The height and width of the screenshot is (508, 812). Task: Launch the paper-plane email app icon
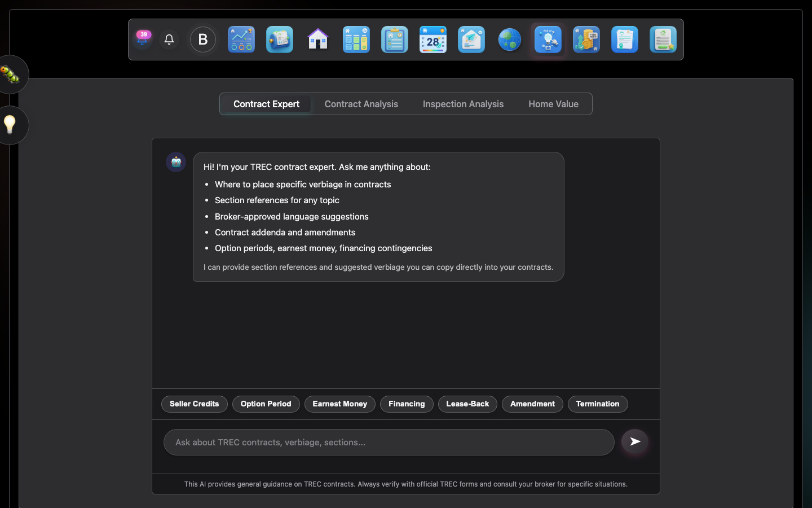point(471,40)
